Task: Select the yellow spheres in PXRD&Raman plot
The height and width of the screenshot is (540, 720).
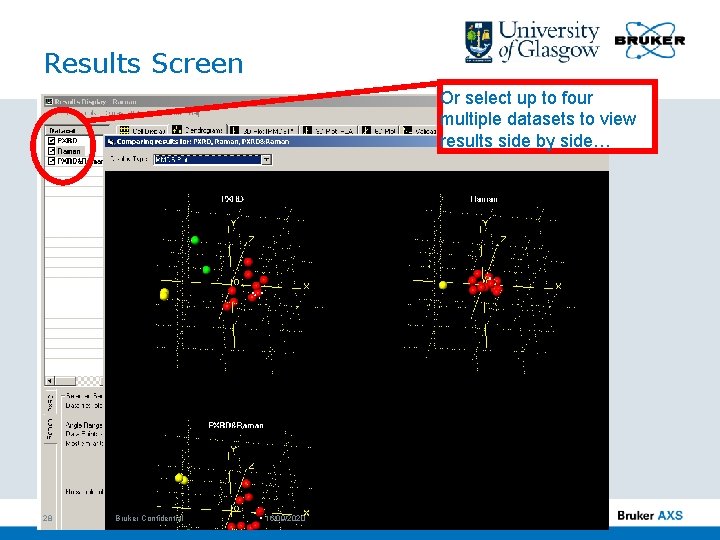Action: click(181, 479)
